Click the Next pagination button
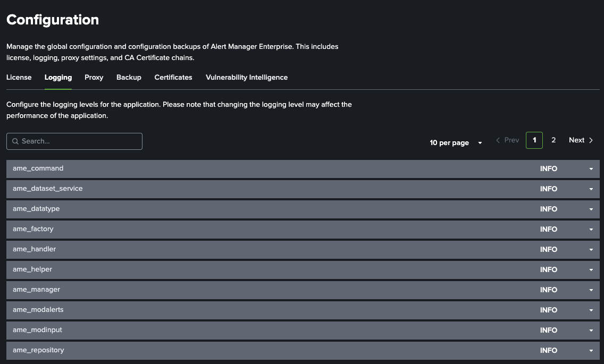 tap(576, 140)
